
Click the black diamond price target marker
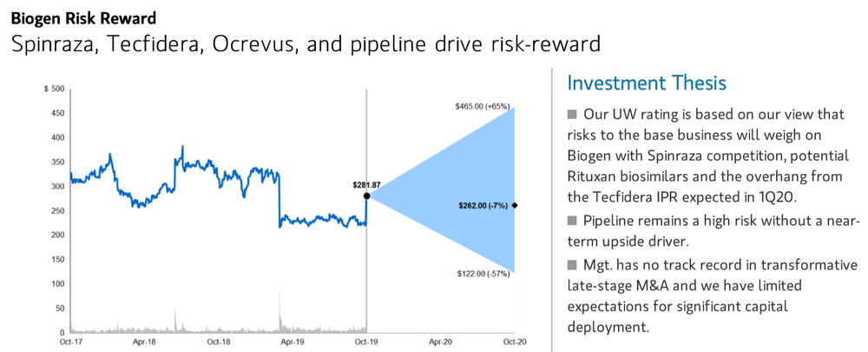pos(515,205)
